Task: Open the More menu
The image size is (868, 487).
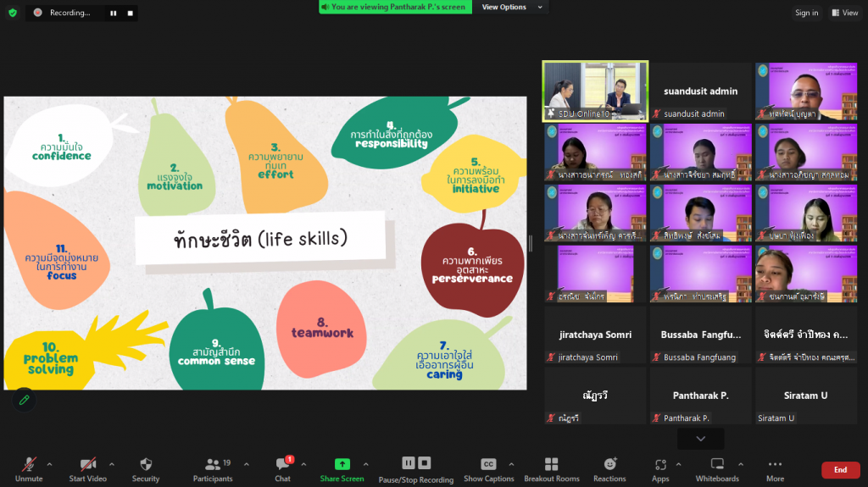Action: point(775,468)
